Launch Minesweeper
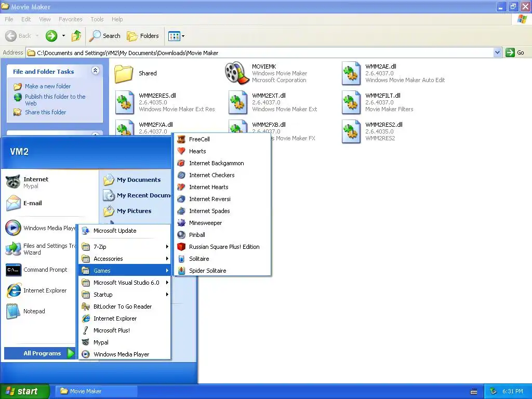This screenshot has width=532, height=399. [x=222, y=223]
